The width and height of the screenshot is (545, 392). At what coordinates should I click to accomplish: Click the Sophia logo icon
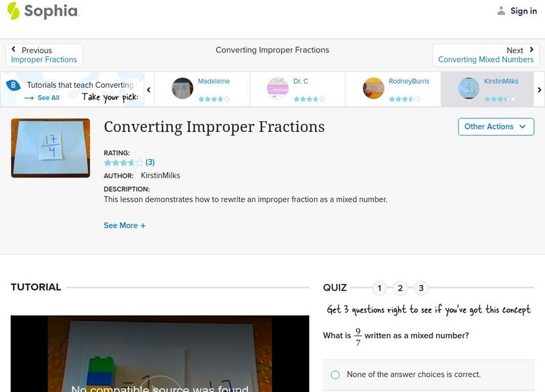[x=12, y=11]
